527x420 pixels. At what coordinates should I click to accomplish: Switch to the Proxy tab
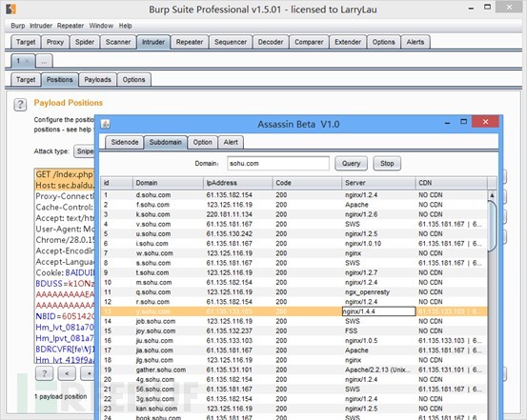click(55, 42)
